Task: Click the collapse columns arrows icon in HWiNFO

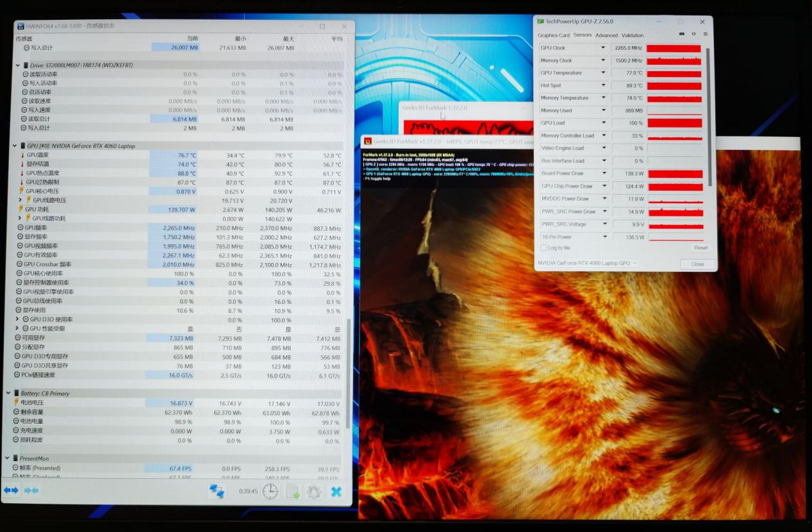Action: click(x=31, y=490)
